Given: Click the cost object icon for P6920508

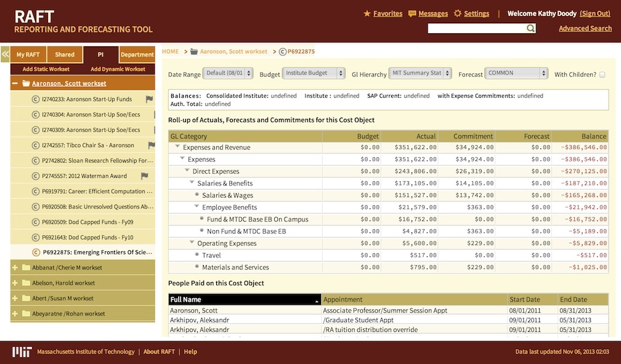Looking at the screenshot, I should [x=36, y=207].
